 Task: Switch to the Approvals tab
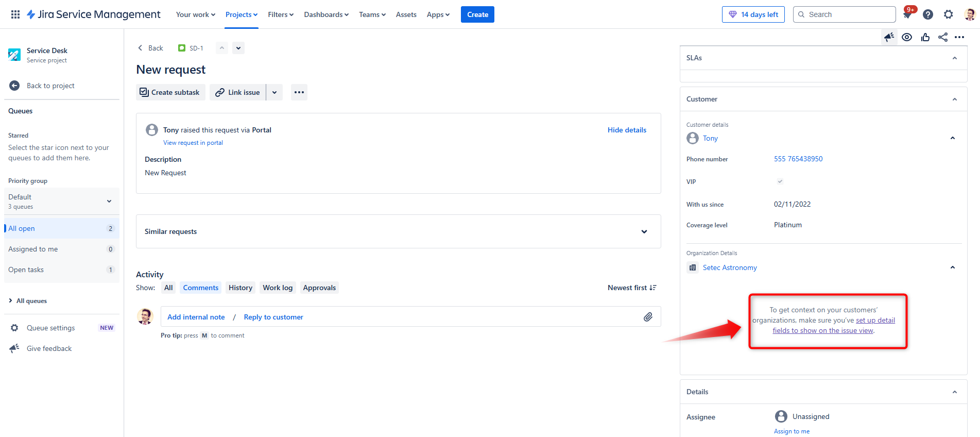tap(319, 288)
